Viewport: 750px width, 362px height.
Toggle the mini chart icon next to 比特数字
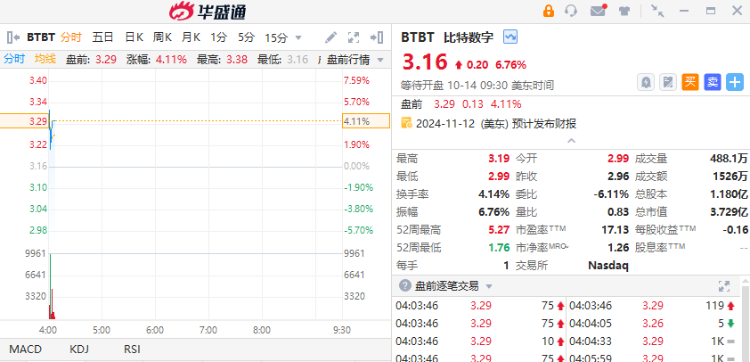tap(510, 37)
